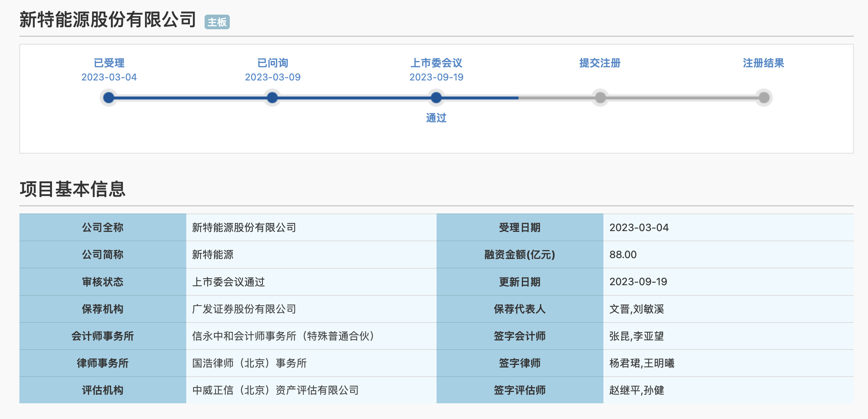868x419 pixels.
Task: Click the 已问询 stage label
Action: (273, 63)
